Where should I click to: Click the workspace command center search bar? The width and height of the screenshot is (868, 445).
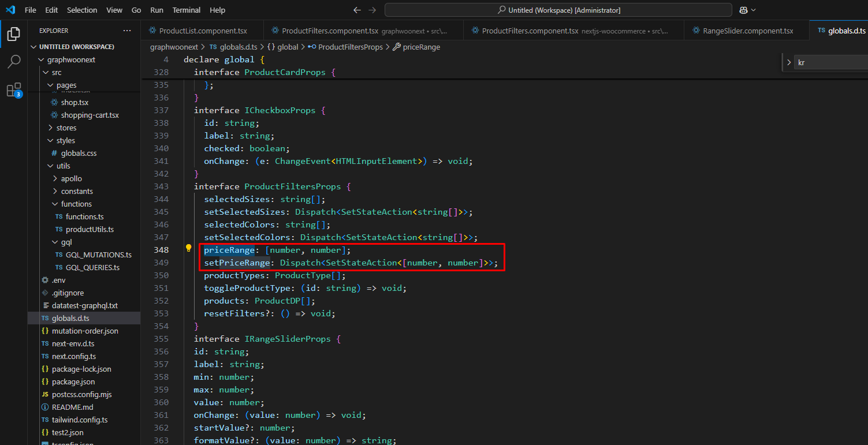tap(558, 10)
